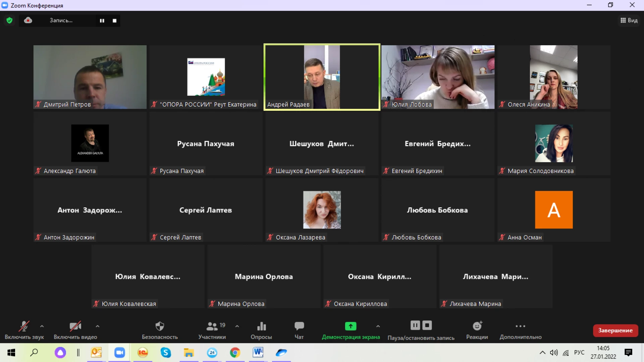Screen dimensions: 644x362
Task: Select Андрей Радаев video tile
Action: tap(322, 77)
